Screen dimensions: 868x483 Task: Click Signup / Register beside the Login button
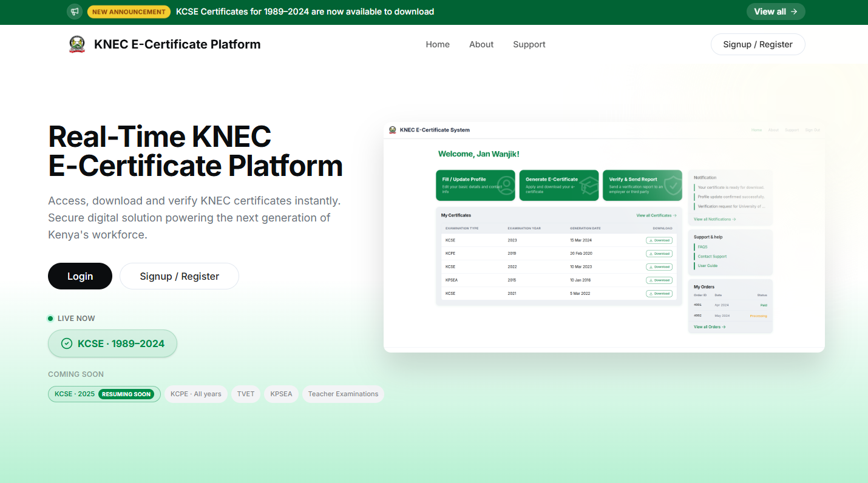click(179, 276)
